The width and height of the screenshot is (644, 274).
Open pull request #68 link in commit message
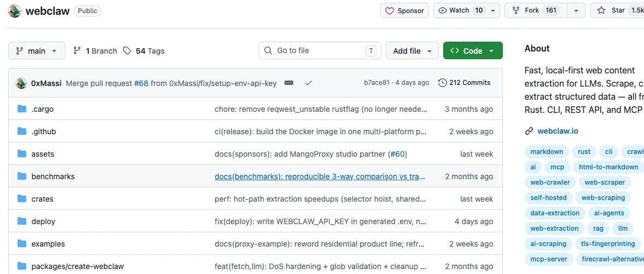[x=141, y=83]
